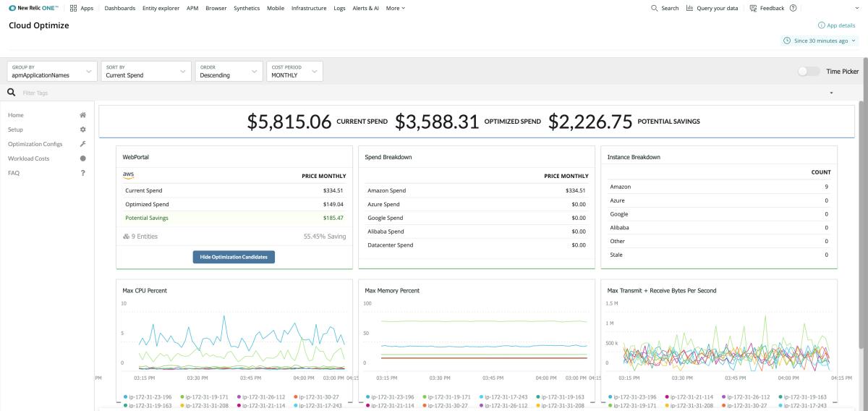Go to Dashboards in top navigation
868x411 pixels.
[x=119, y=8]
